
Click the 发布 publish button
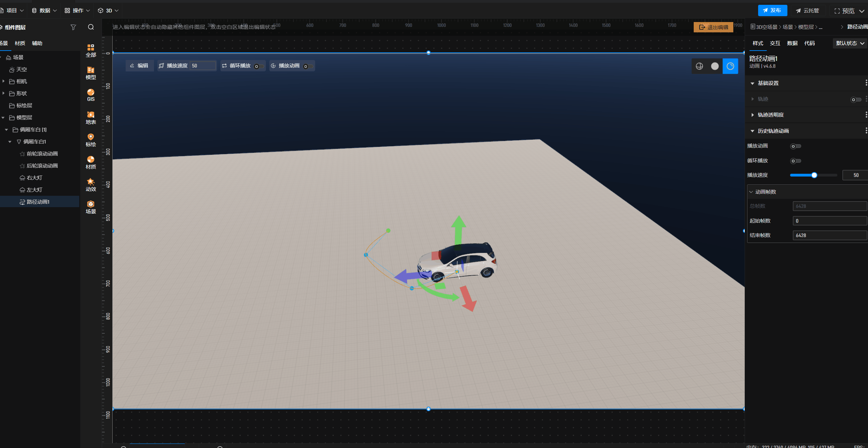[x=772, y=11]
